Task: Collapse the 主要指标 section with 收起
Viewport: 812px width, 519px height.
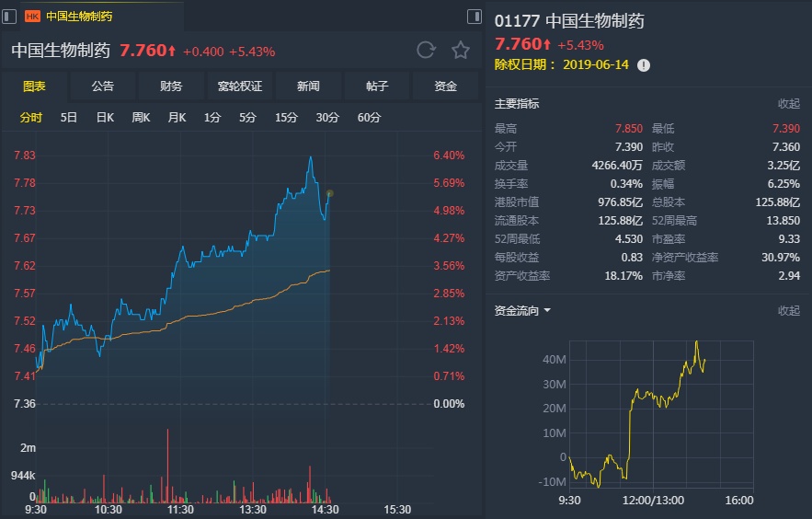Action: point(788,104)
